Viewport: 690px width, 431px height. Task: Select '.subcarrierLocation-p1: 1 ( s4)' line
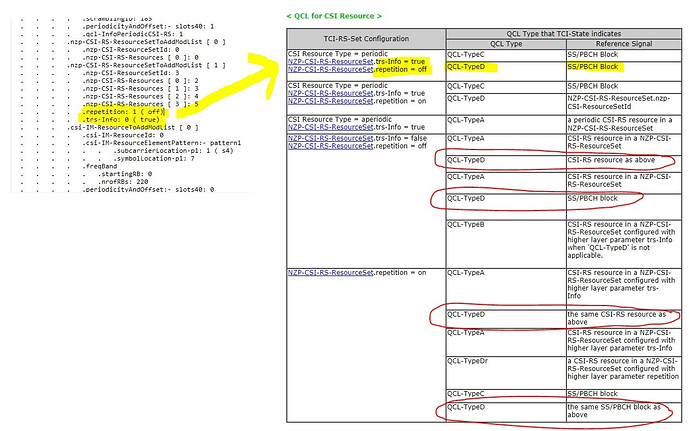coord(173,151)
